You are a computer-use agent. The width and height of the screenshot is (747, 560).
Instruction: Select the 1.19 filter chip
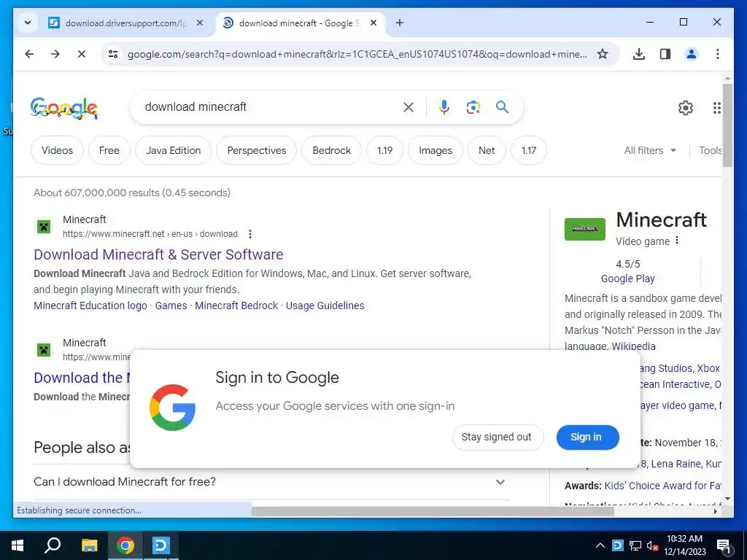pos(385,150)
